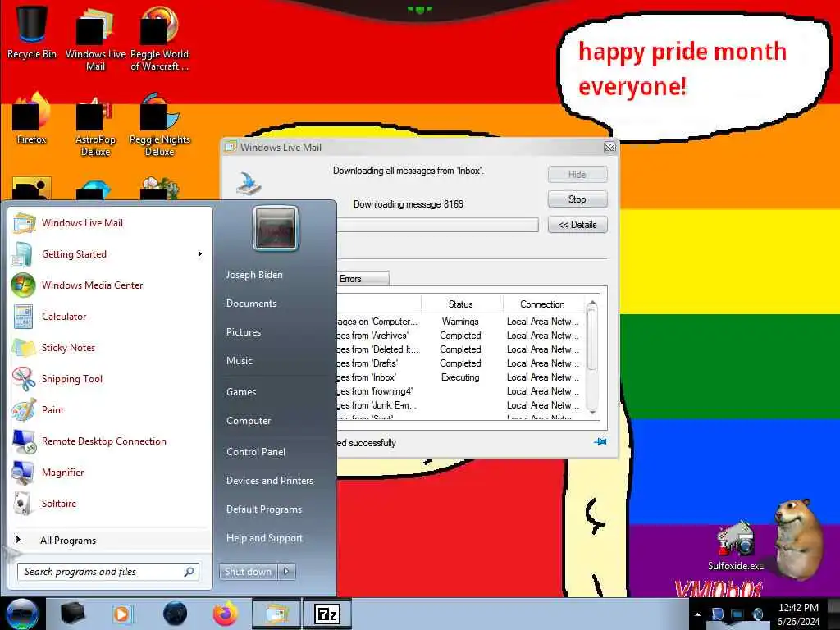Click the Start orb button
The image size is (840, 630).
pyautogui.click(x=21, y=614)
